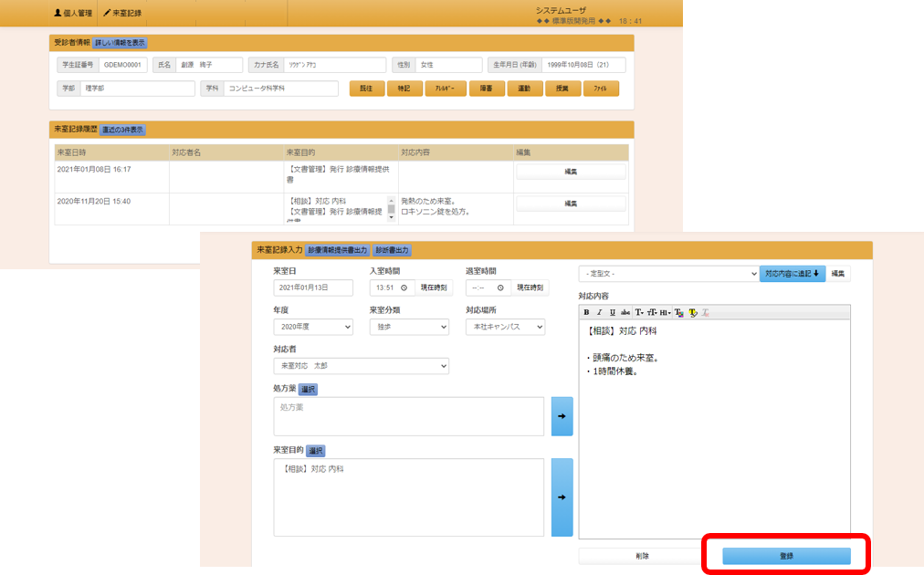Toggle bold formatting in the 対応内容 editor
The height and width of the screenshot is (575, 924).
pos(586,312)
